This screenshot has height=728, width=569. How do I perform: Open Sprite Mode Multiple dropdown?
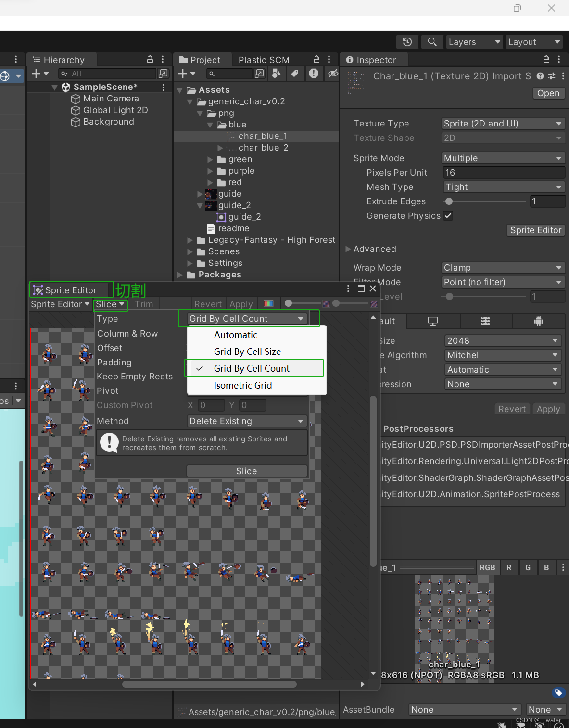click(503, 158)
